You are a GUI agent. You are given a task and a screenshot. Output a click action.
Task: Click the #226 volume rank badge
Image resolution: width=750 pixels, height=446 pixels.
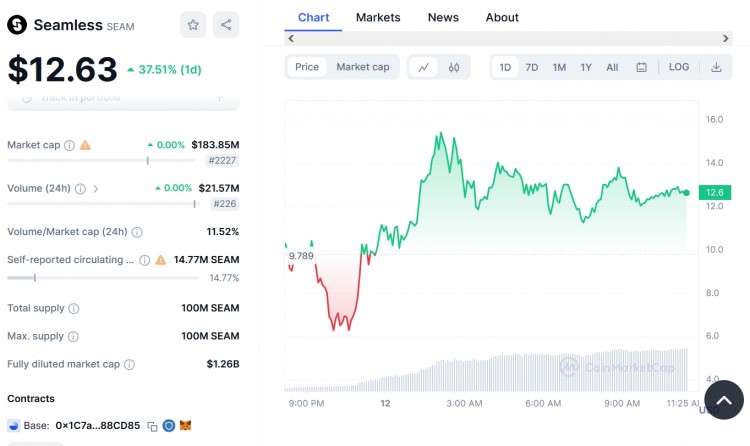click(x=225, y=204)
